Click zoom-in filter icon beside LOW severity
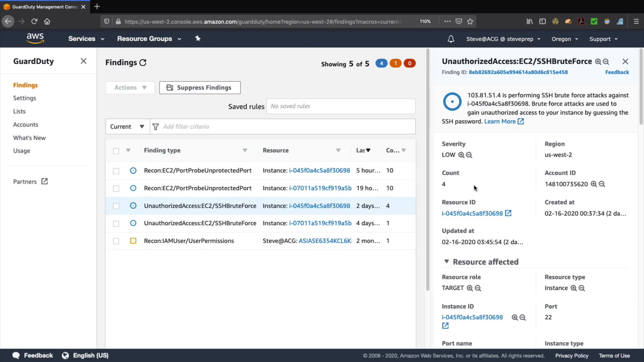 pos(461,155)
